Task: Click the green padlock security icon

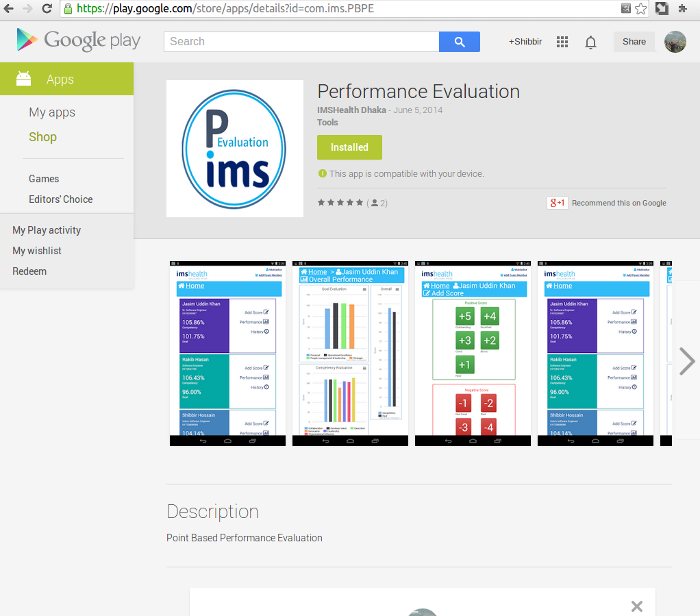Action: [68, 8]
